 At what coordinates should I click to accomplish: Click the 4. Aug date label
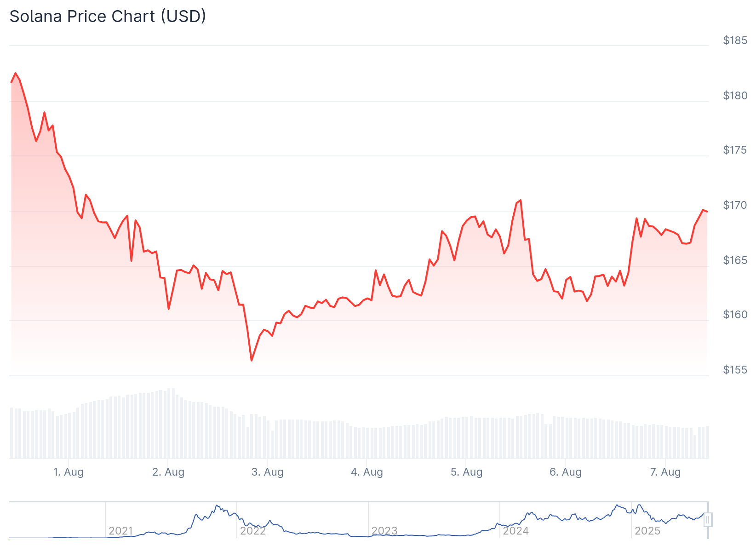(x=367, y=472)
